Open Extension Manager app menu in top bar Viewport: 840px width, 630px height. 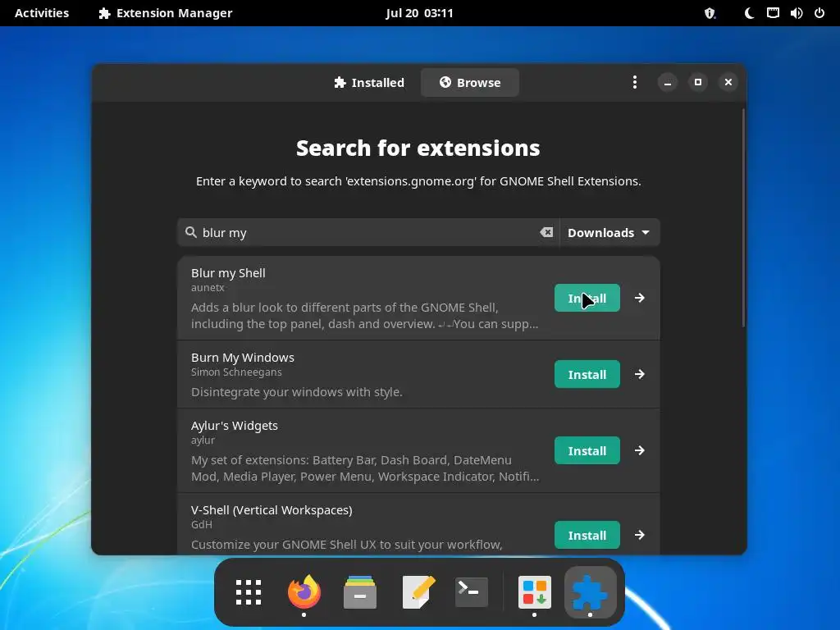point(166,13)
